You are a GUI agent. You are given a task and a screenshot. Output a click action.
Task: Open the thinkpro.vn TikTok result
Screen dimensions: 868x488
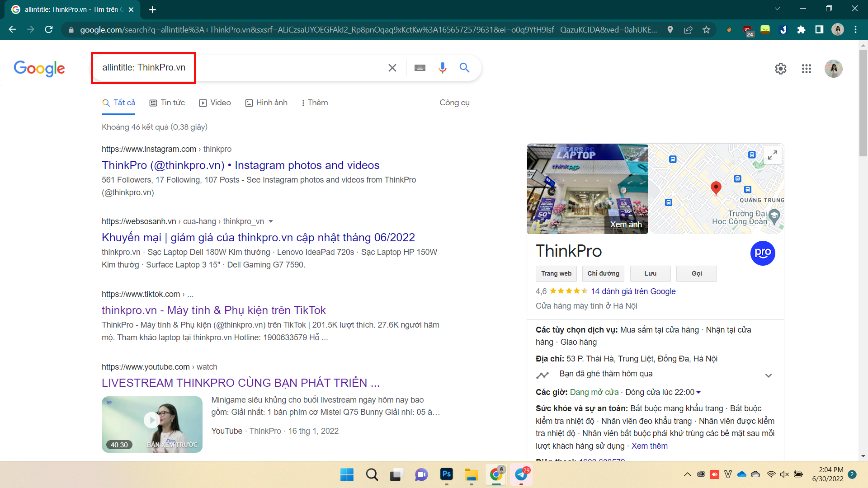[x=213, y=310]
